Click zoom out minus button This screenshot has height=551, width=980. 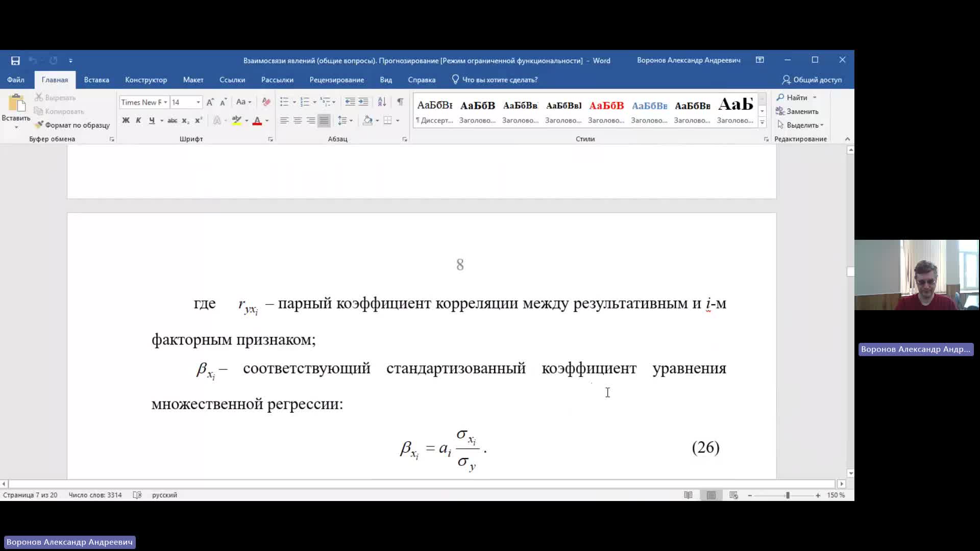tap(750, 495)
